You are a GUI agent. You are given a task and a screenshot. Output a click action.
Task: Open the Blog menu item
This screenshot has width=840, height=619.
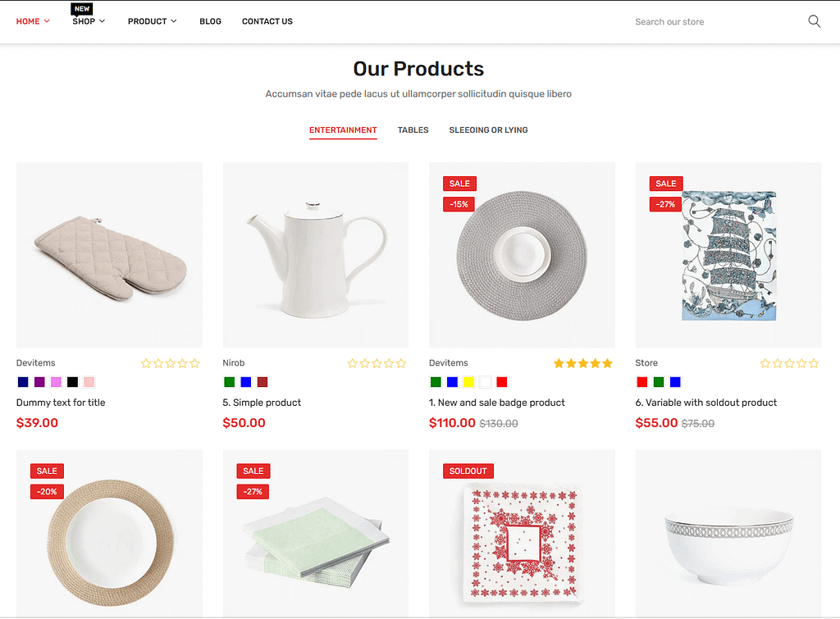coord(211,21)
